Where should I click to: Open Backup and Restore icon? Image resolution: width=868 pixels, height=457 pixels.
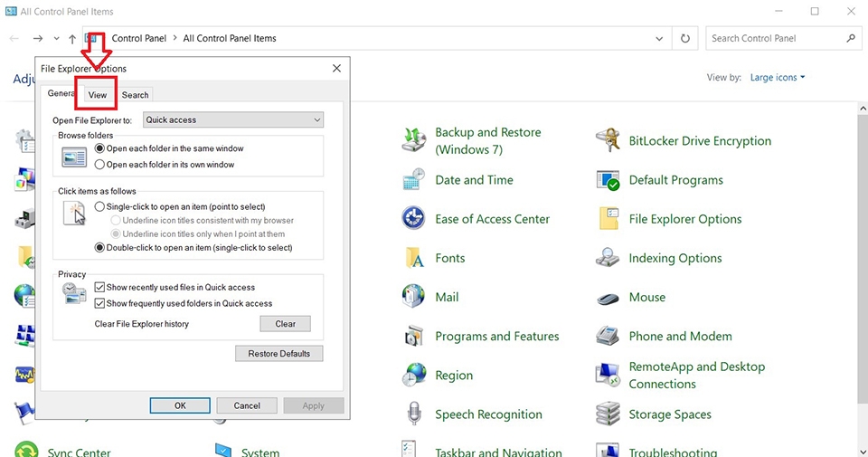(x=413, y=140)
